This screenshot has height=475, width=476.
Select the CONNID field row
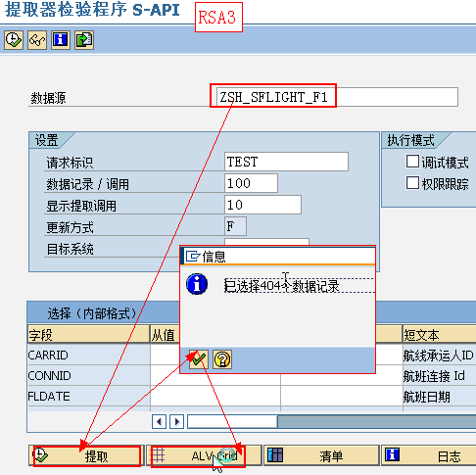(x=89, y=375)
